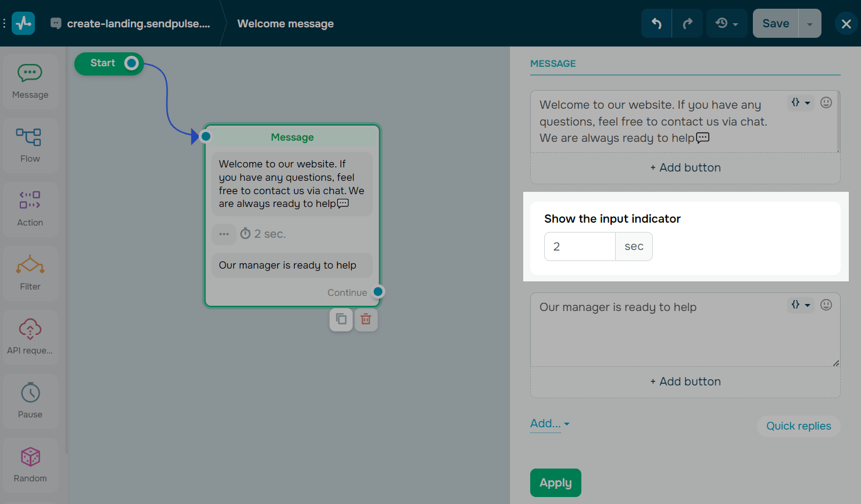Delete the selected Message block
Viewport: 861px width, 504px height.
[366, 319]
